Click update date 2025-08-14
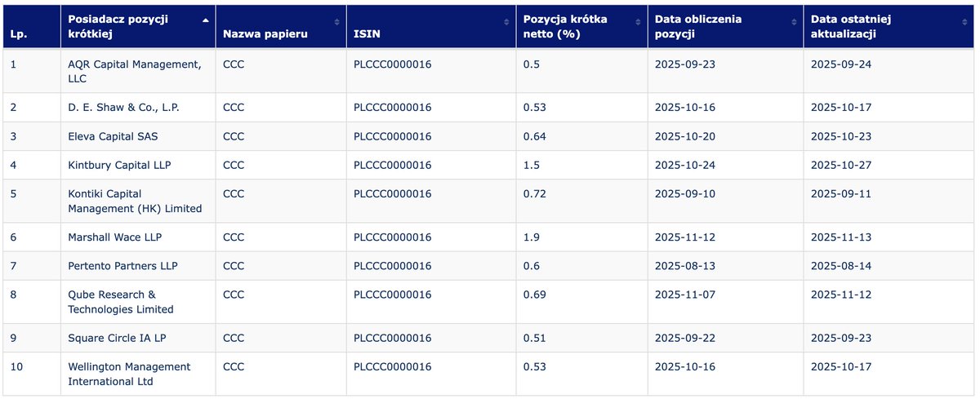This screenshot has width=980, height=399. 841,266
